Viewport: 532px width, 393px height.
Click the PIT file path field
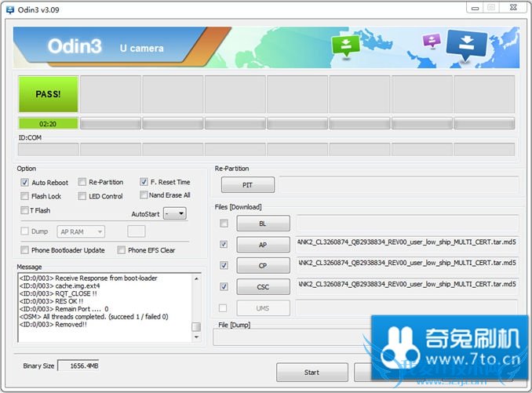tap(399, 185)
